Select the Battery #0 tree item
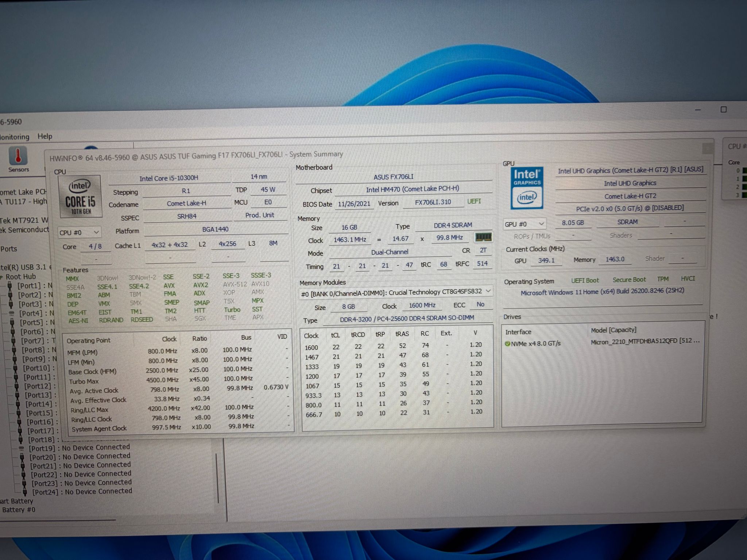The height and width of the screenshot is (560, 747). point(19,510)
